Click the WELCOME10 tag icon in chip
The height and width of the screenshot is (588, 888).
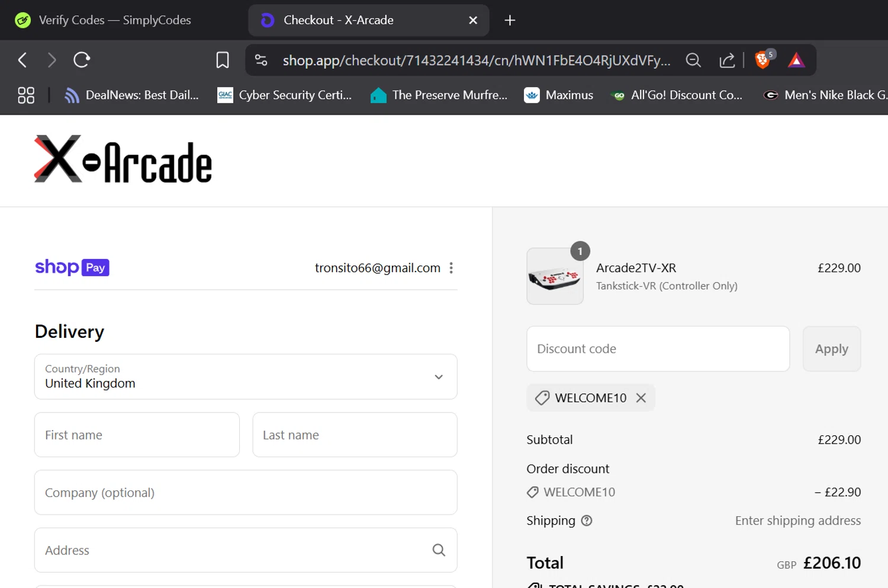point(542,398)
